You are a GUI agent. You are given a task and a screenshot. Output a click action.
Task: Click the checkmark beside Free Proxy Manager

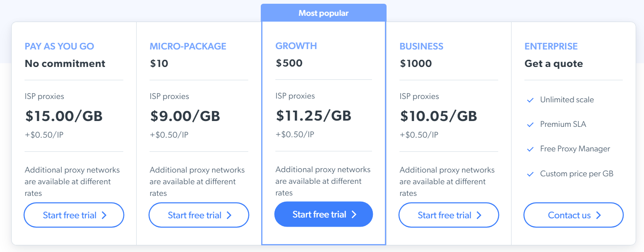[530, 149]
